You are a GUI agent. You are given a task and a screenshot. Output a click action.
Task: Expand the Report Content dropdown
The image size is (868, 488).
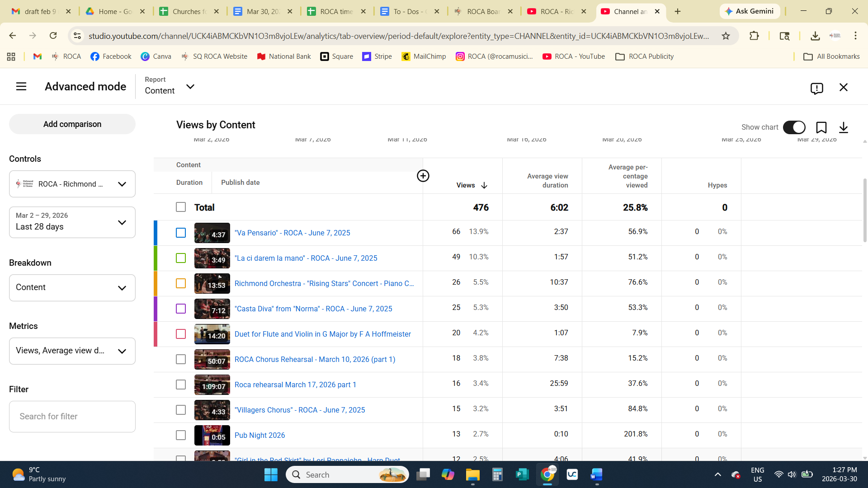[190, 87]
